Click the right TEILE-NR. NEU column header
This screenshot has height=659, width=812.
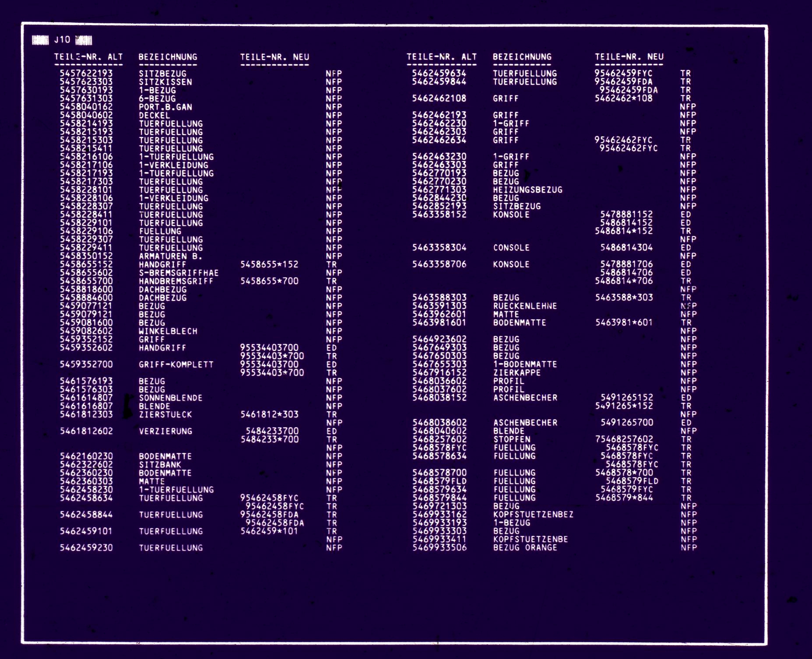pos(629,57)
